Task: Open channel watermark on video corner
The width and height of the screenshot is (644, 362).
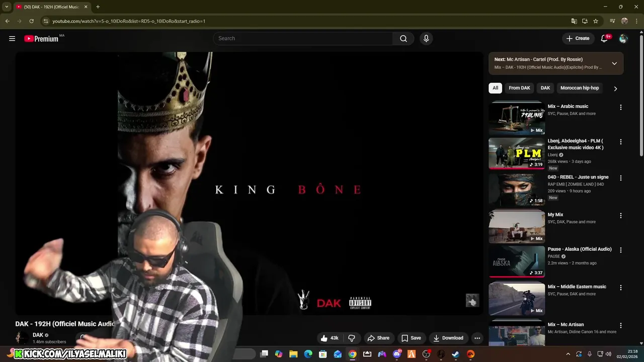Action: (472, 301)
